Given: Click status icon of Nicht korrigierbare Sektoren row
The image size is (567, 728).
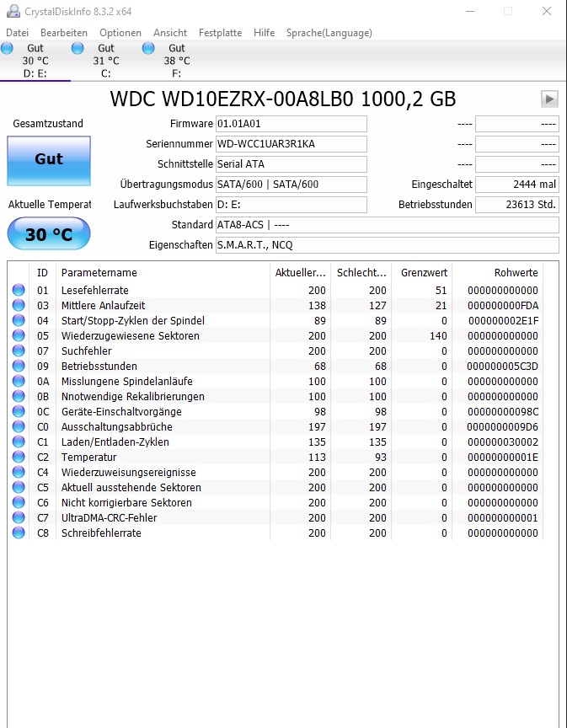Looking at the screenshot, I should (19, 502).
